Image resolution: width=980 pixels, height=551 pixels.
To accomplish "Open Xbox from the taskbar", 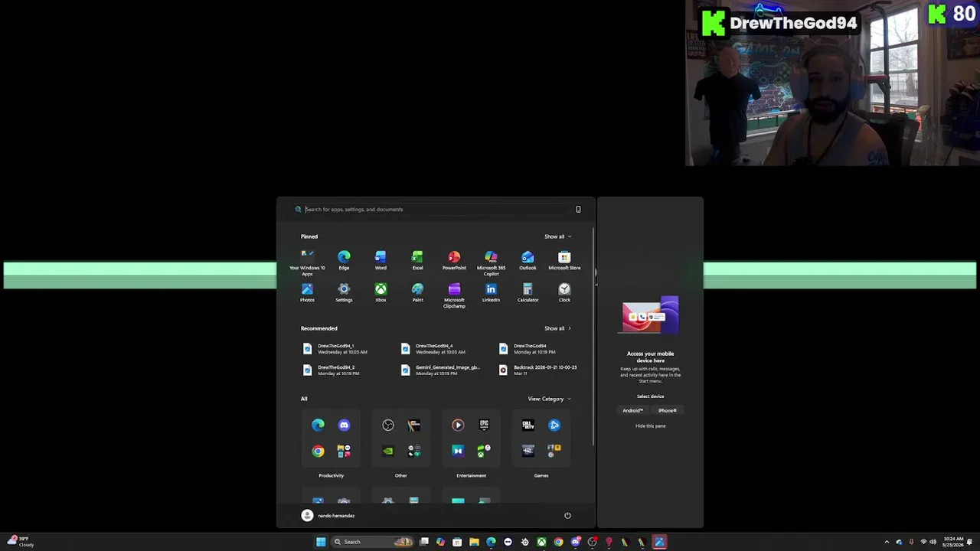I will pyautogui.click(x=541, y=542).
